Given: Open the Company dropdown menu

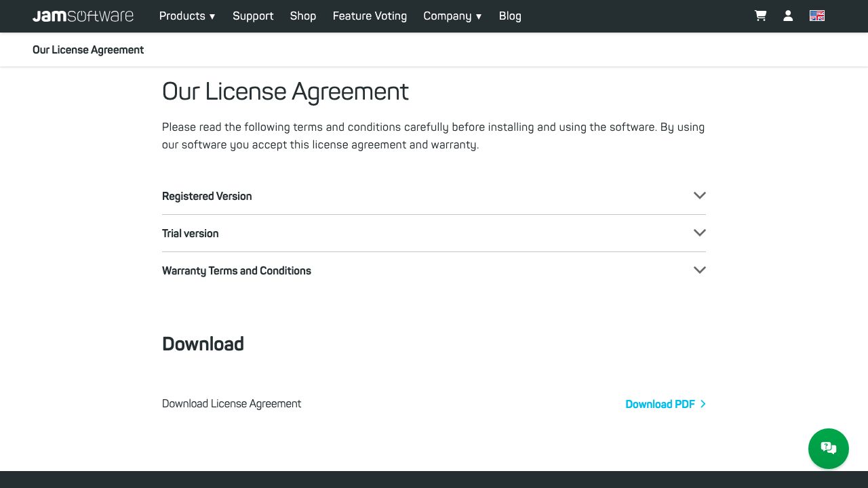Looking at the screenshot, I should [x=452, y=16].
